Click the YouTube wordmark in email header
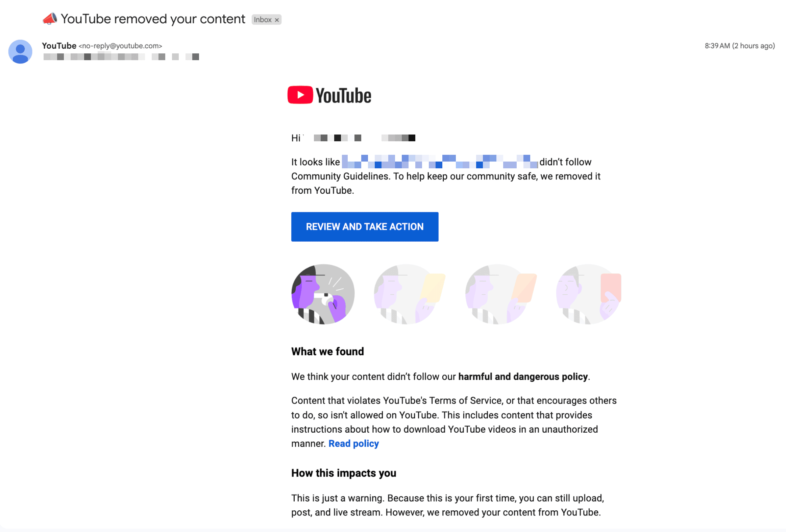786x532 pixels. [344, 96]
